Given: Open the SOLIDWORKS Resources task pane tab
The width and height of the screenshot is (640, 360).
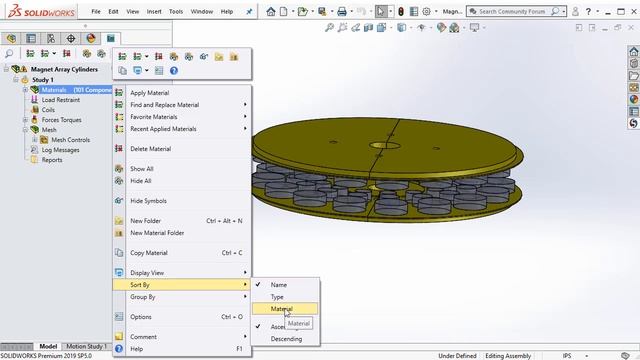Looking at the screenshot, I should coord(633,51).
